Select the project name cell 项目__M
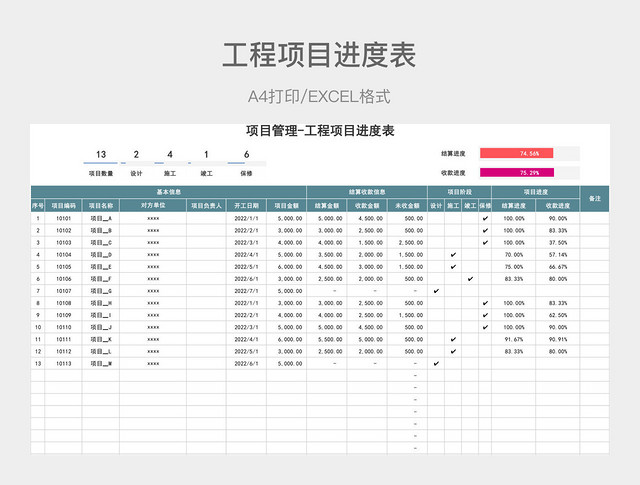Viewport: 640px width, 485px height. [101, 364]
